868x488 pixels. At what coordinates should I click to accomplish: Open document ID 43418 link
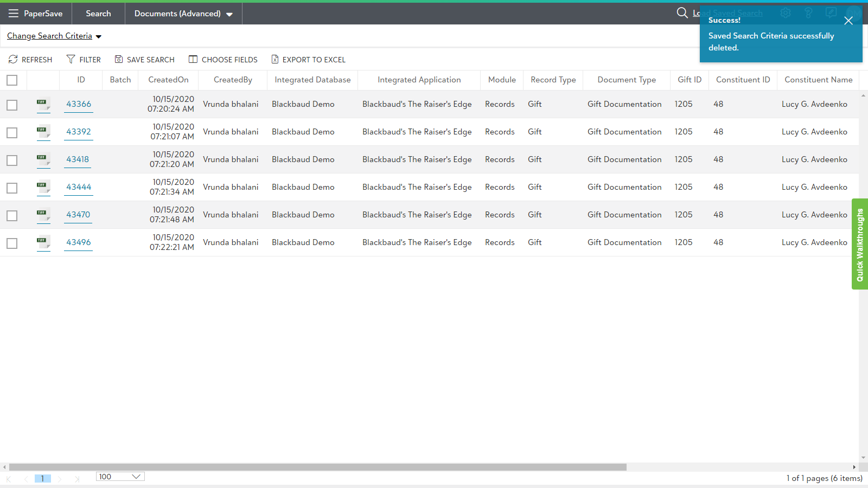click(78, 159)
